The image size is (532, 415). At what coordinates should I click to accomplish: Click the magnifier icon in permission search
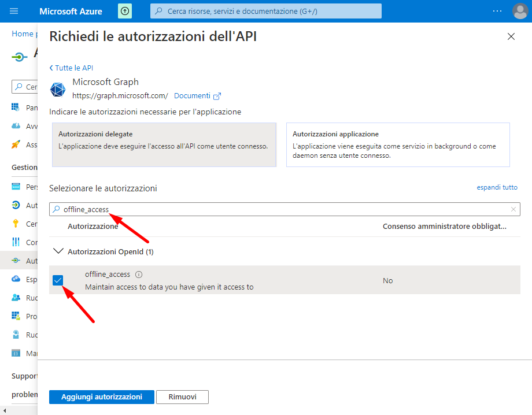click(56, 209)
